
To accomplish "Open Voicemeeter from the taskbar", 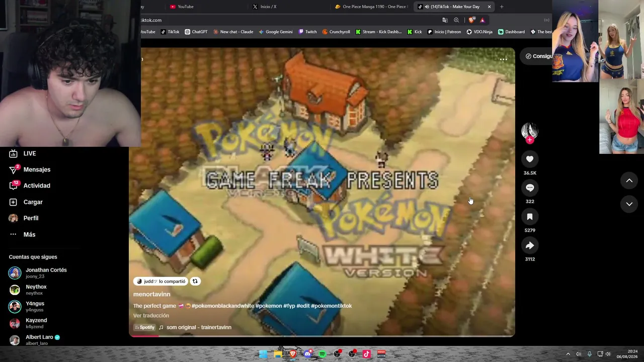I will (381, 354).
